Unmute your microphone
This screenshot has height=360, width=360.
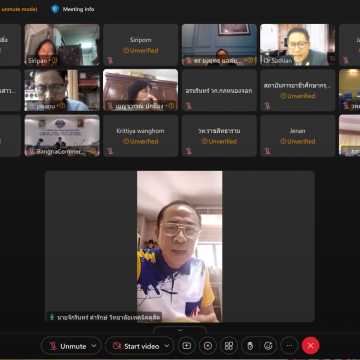pos(68,346)
